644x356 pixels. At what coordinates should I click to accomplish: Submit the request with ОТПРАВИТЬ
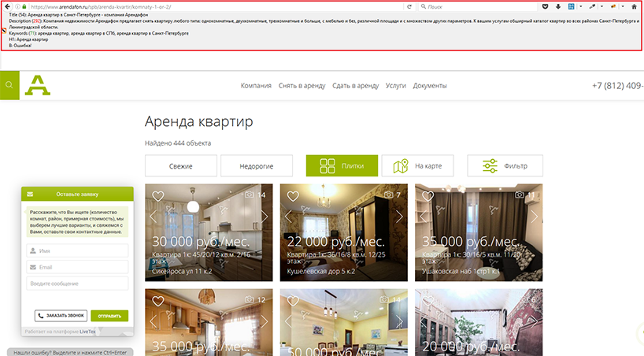click(x=109, y=316)
